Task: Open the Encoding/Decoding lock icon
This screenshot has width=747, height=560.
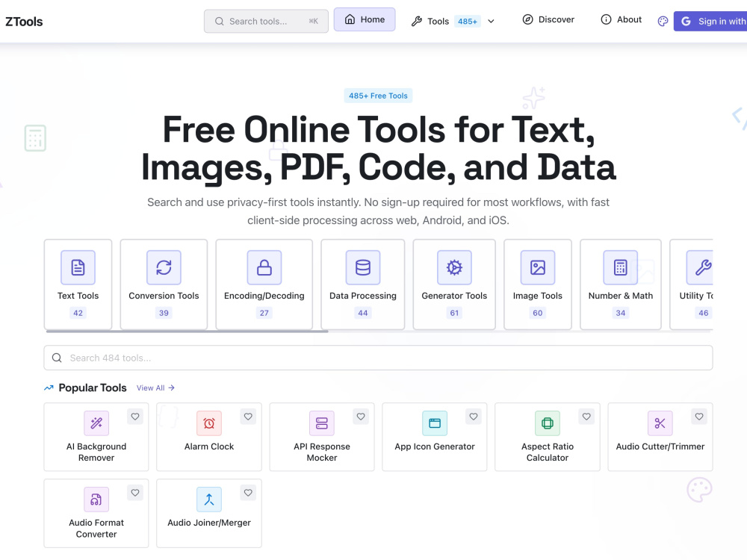Action: pos(264,267)
